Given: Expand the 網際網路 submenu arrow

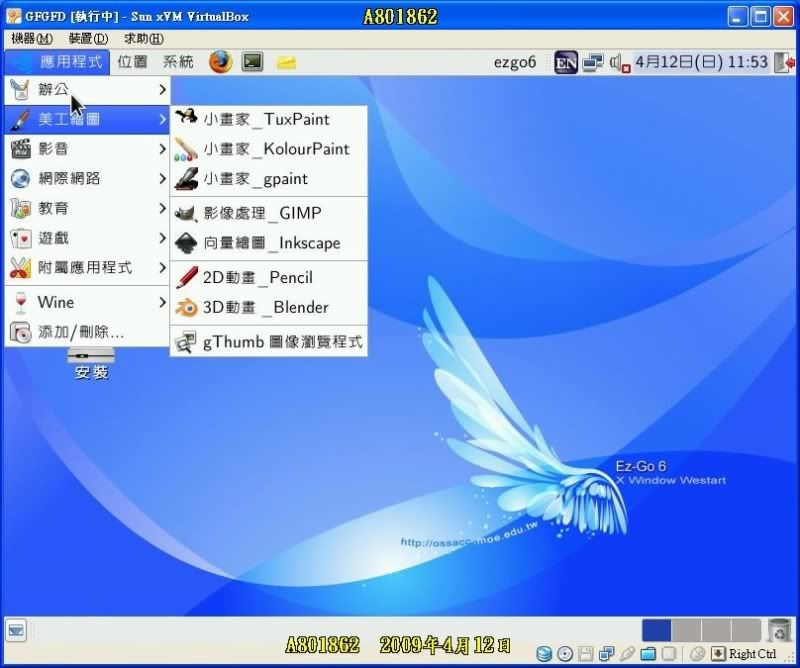Looking at the screenshot, I should pyautogui.click(x=162, y=179).
